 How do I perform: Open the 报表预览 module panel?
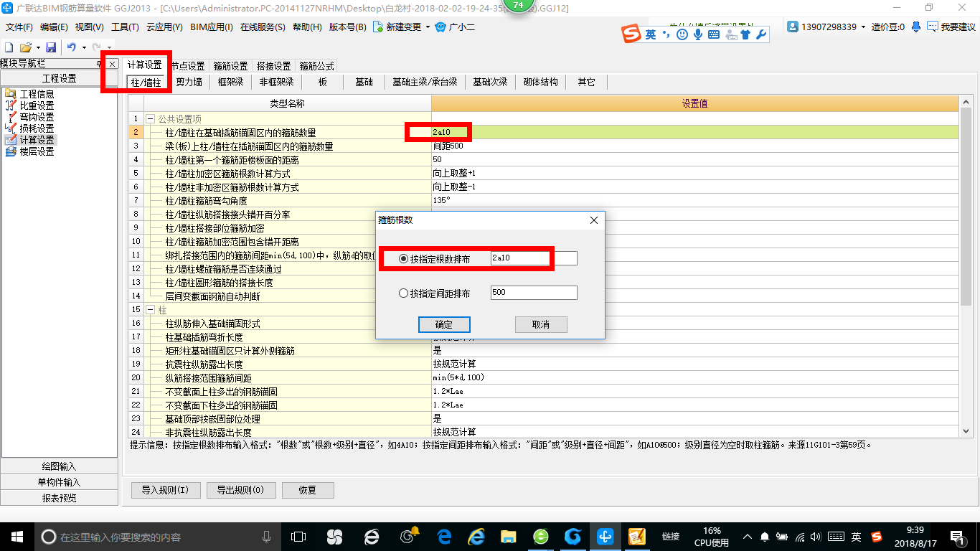click(60, 498)
